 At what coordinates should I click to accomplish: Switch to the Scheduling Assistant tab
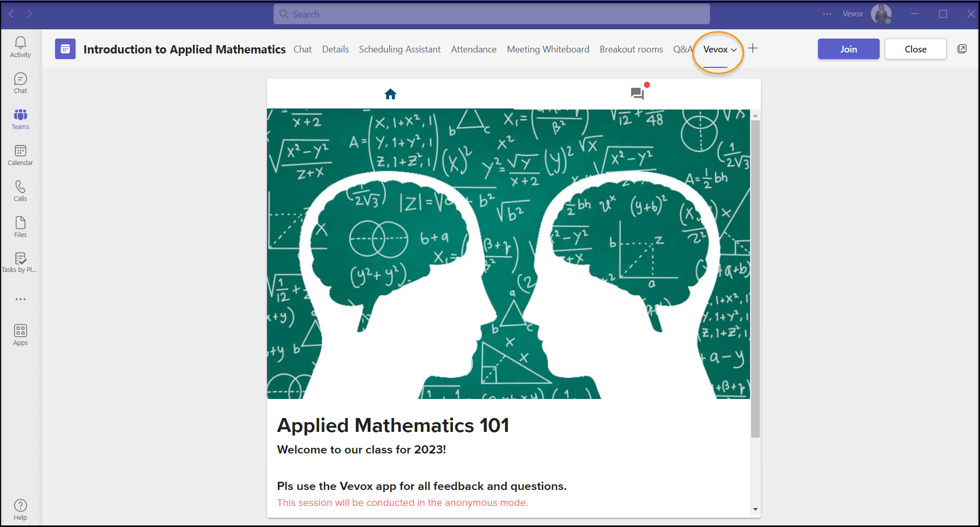tap(400, 49)
